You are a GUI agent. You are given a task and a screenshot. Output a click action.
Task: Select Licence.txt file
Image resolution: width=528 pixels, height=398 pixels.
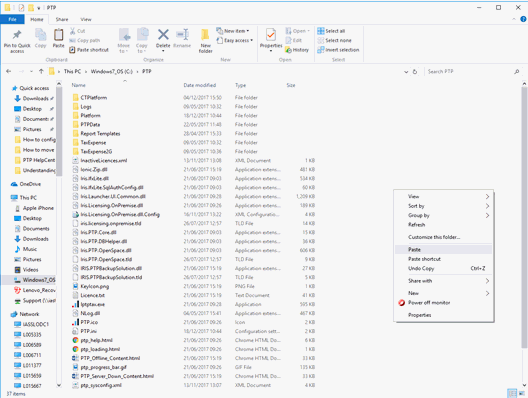tap(93, 295)
